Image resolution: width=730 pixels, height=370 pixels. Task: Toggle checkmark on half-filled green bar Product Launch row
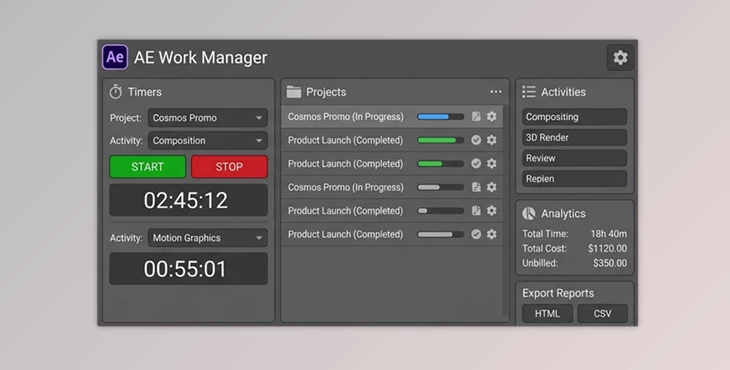[x=476, y=163]
